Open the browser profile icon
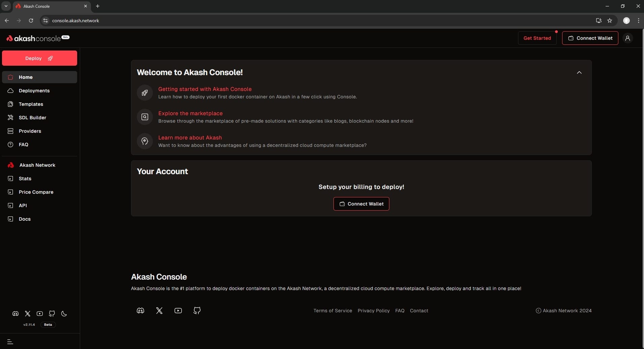Viewport: 644px width, 349px height. (626, 21)
